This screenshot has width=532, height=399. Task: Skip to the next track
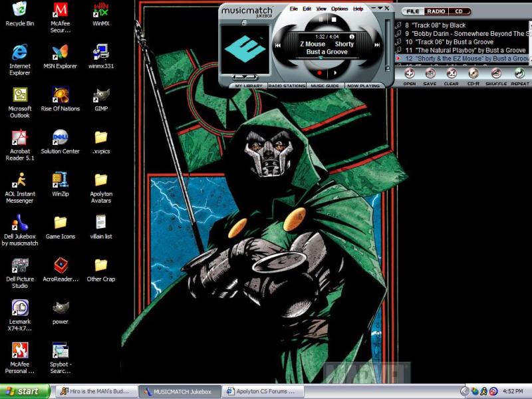coord(377,45)
